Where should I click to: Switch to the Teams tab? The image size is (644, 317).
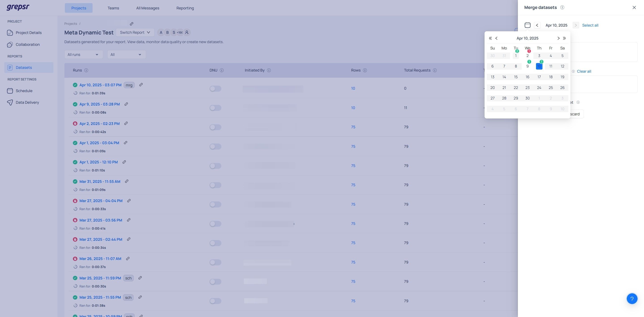tap(113, 8)
